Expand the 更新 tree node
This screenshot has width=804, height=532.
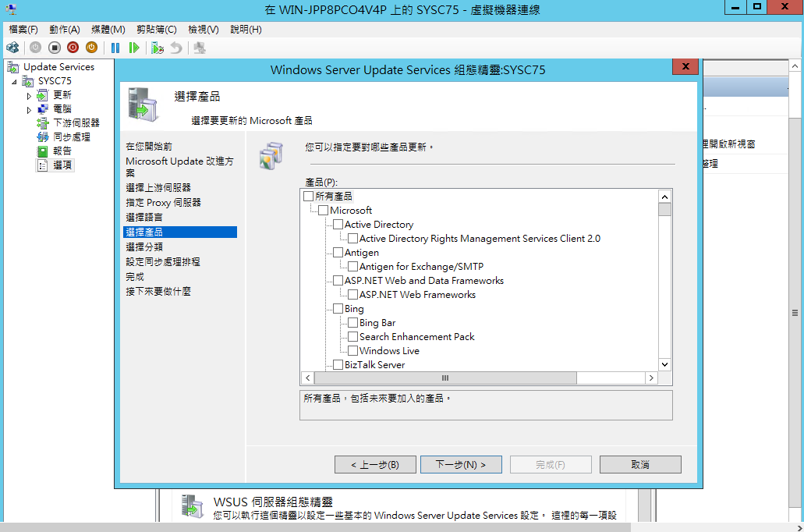click(29, 95)
